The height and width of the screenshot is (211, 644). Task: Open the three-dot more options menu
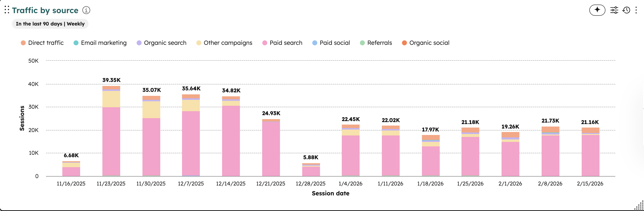[637, 10]
